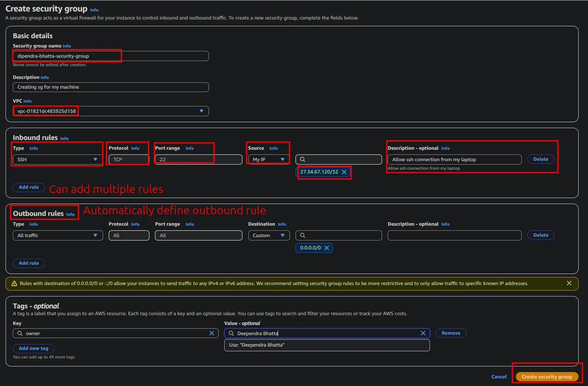
Task: Focus the Security group name field
Action: pos(111,56)
